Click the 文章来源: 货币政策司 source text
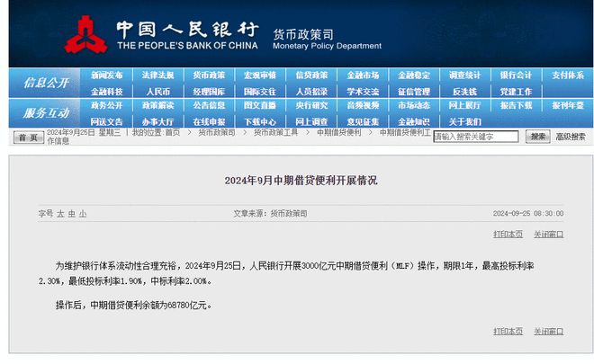Image resolution: width=594 pixels, height=364 pixels. [270, 213]
